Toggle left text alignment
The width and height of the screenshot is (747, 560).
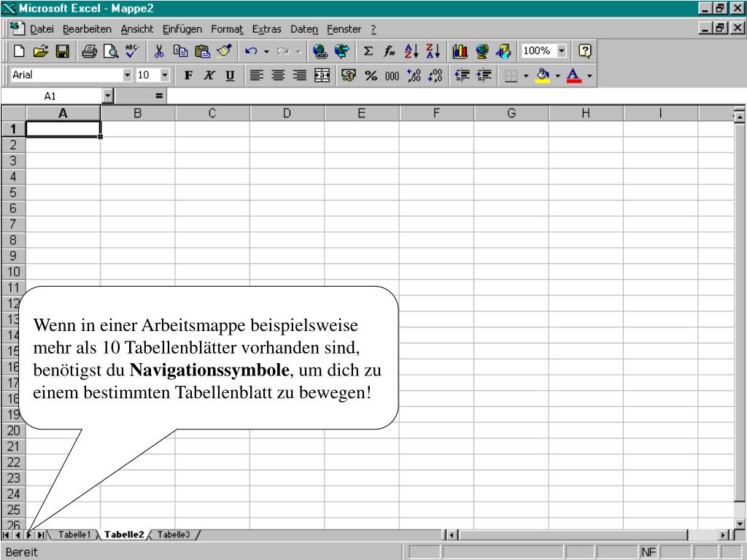click(x=257, y=75)
